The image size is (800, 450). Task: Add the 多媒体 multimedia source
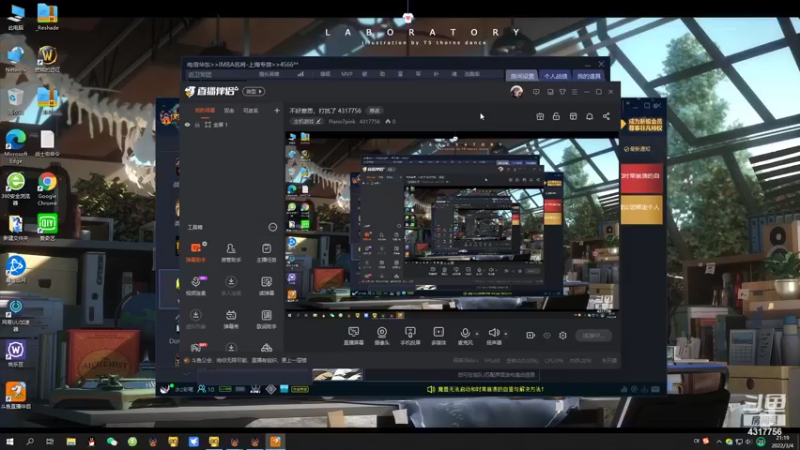tap(438, 336)
